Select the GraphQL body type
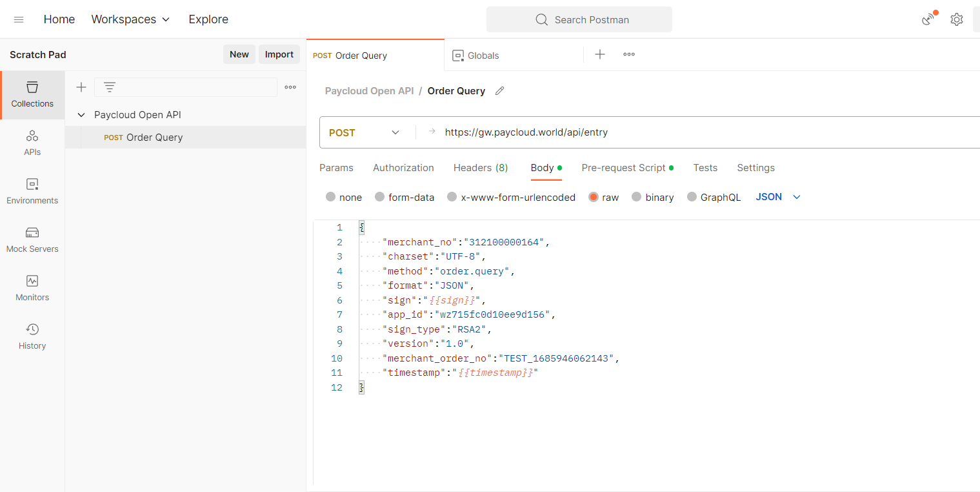 692,197
